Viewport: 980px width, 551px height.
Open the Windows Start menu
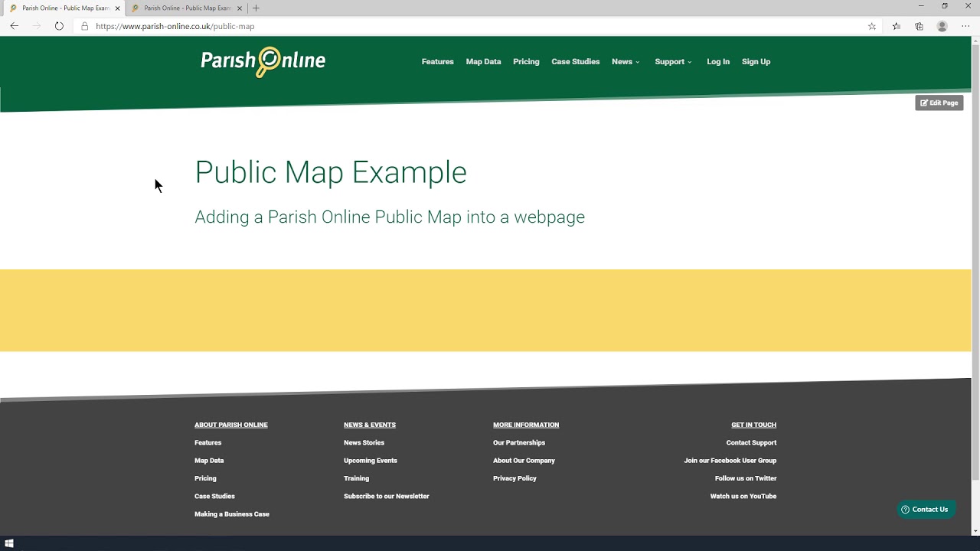pyautogui.click(x=9, y=544)
